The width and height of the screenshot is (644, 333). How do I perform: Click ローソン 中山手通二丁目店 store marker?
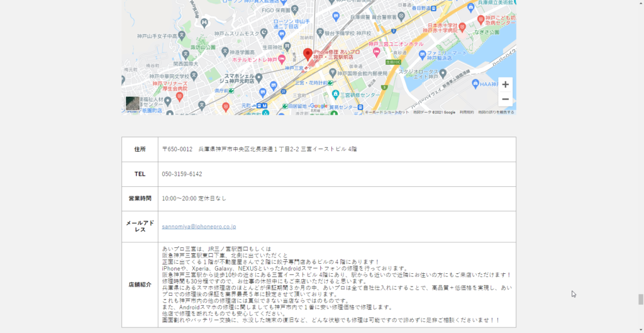pos(281,34)
